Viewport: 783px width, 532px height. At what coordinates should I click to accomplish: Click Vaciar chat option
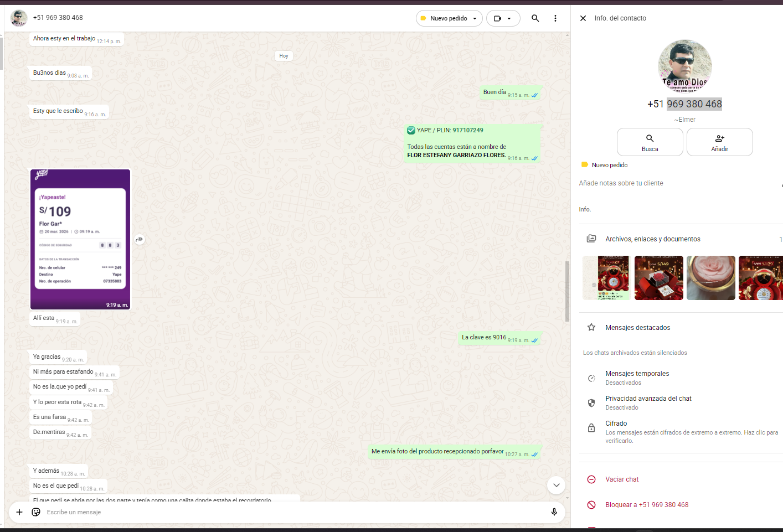point(621,479)
